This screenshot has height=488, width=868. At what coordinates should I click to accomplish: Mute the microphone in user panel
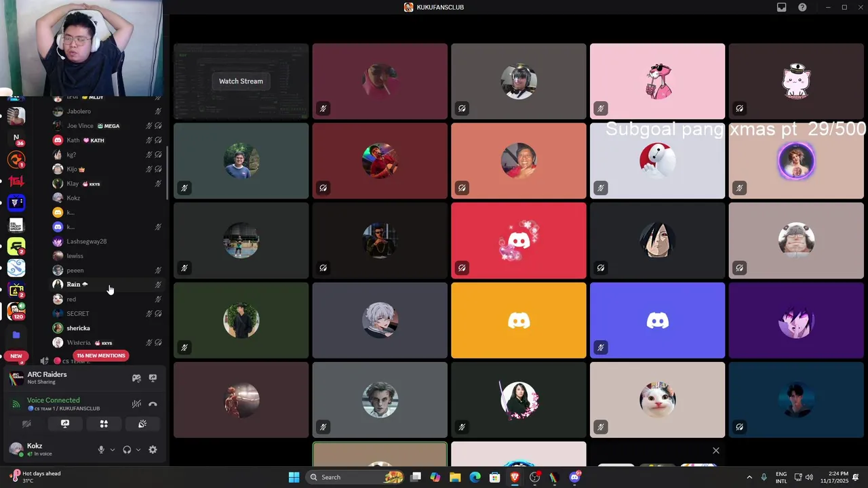click(x=101, y=449)
